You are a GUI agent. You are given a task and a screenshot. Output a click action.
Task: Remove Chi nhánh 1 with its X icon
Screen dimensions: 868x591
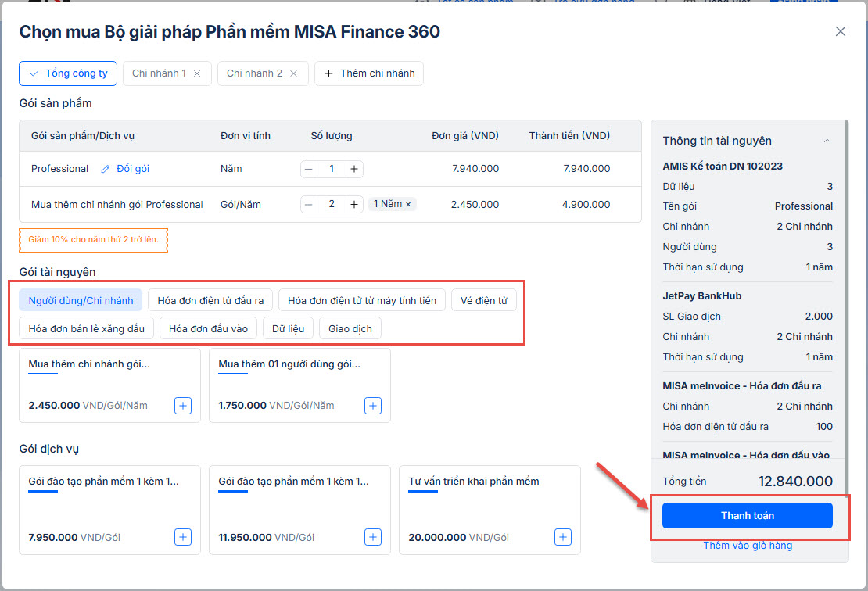tap(197, 73)
